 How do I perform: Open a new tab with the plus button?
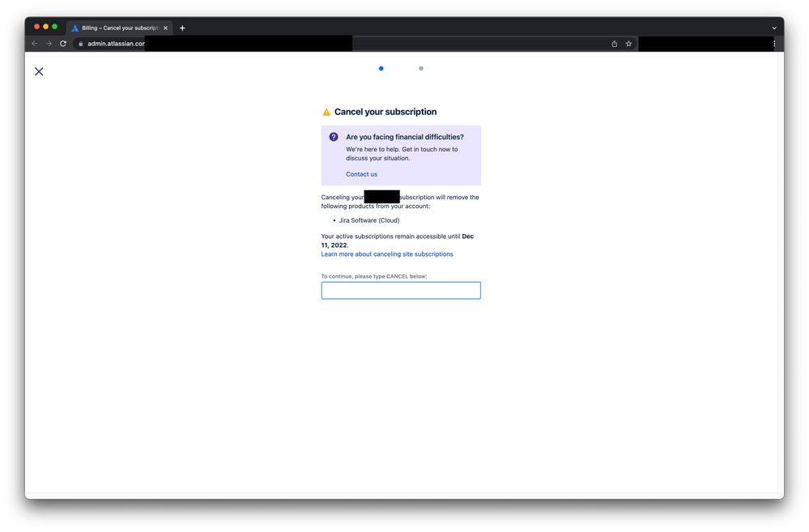tap(182, 27)
